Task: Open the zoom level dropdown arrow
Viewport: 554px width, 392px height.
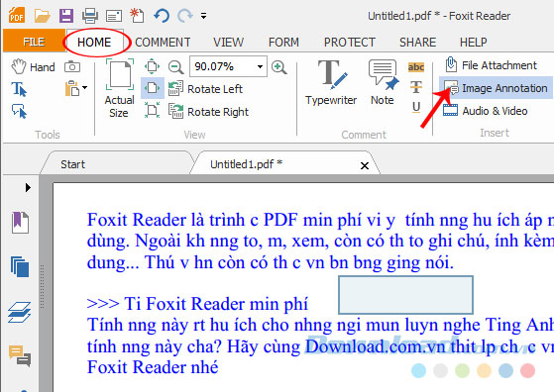Action: pyautogui.click(x=260, y=66)
